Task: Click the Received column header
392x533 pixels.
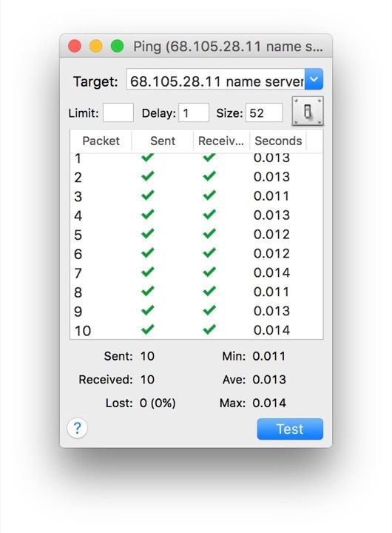Action: [221, 141]
